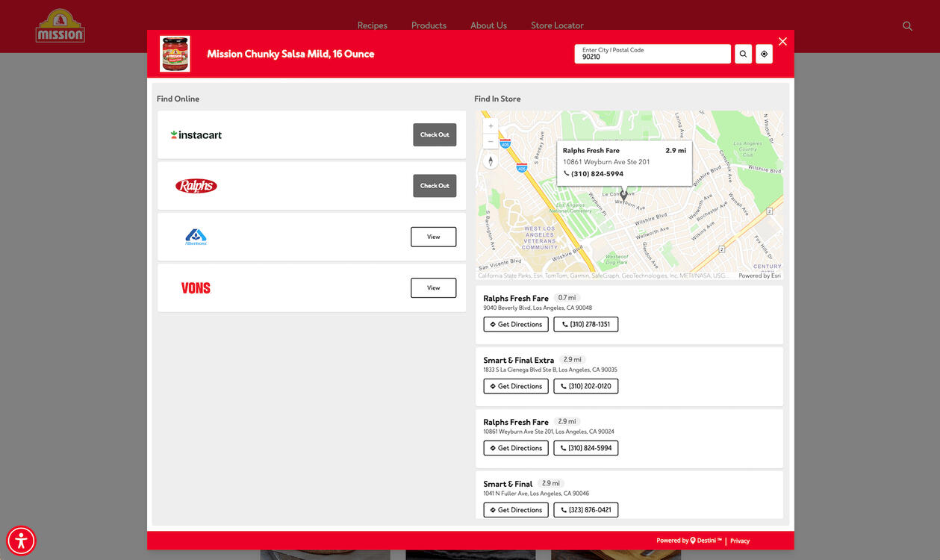Click the 0.7 mi distance badge
The height and width of the screenshot is (560, 940).
(567, 298)
